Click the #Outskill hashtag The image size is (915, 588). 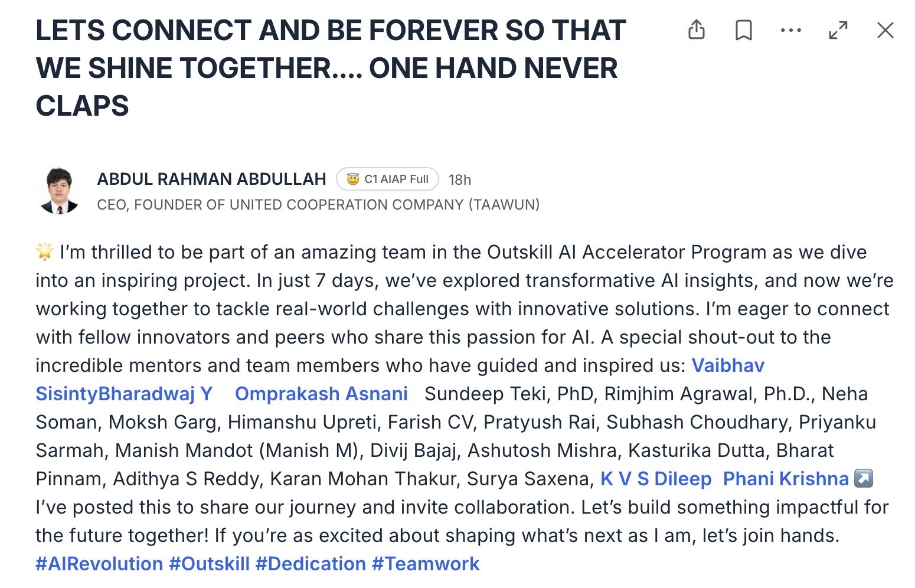[x=210, y=564]
